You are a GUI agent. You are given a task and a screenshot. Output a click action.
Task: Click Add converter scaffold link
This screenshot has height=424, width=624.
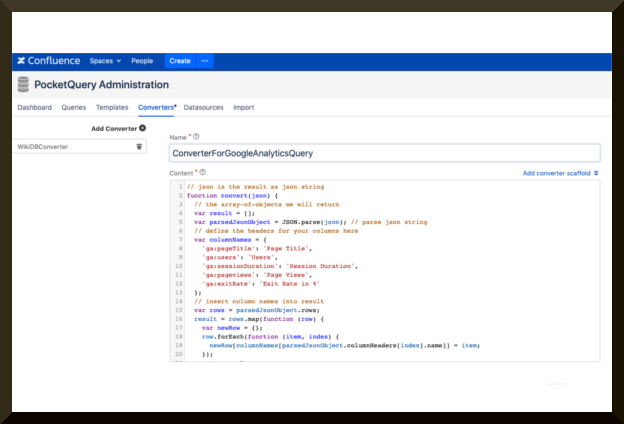pyautogui.click(x=556, y=173)
